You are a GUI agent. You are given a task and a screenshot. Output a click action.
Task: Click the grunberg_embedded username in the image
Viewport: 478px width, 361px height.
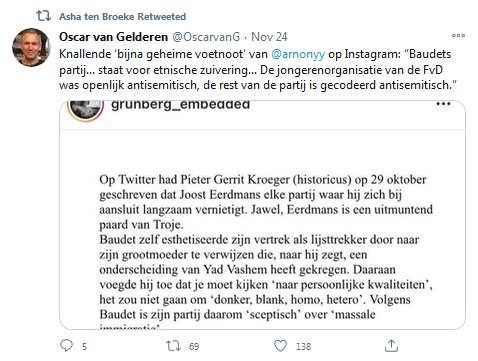tap(180, 105)
